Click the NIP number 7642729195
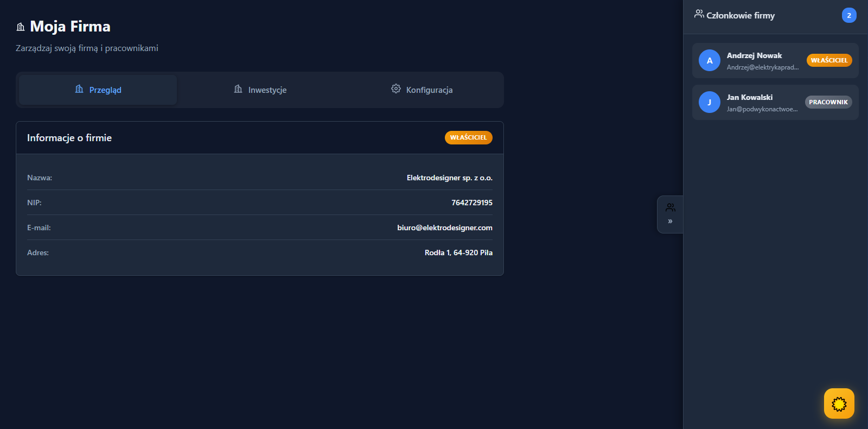The height and width of the screenshot is (429, 868). [x=471, y=203]
